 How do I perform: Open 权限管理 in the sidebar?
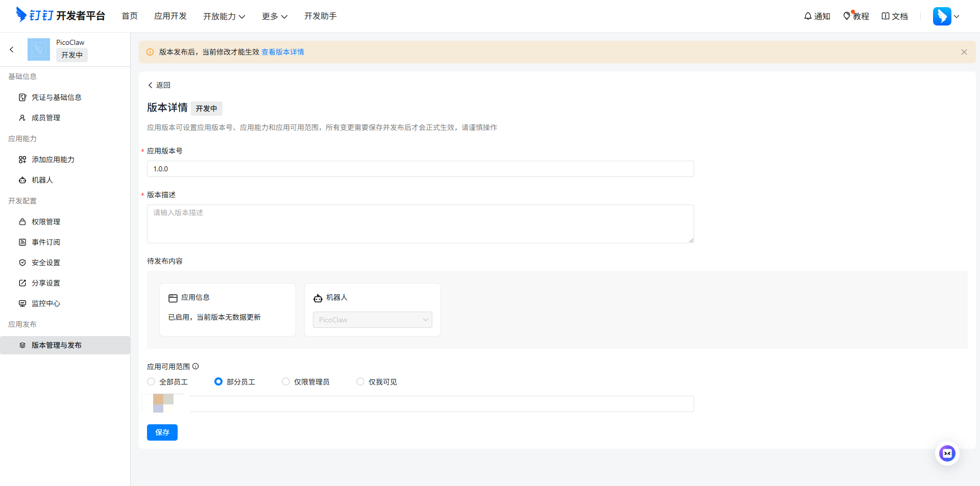tap(46, 222)
